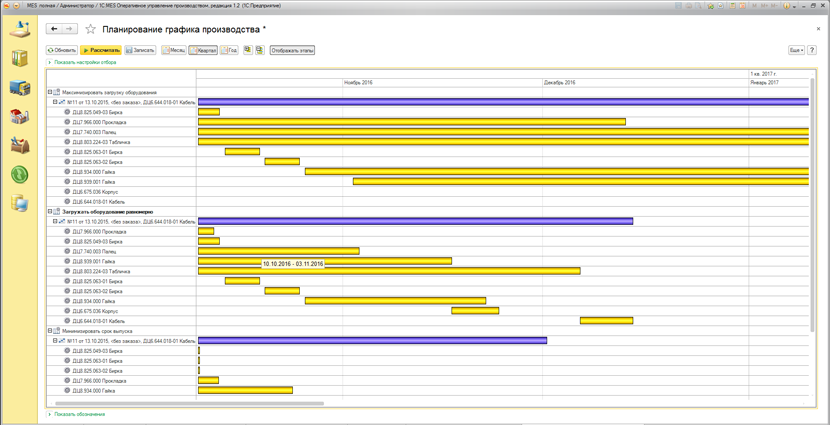Open the green binders section in sidebar
The width and height of the screenshot is (830, 425).
click(19, 58)
